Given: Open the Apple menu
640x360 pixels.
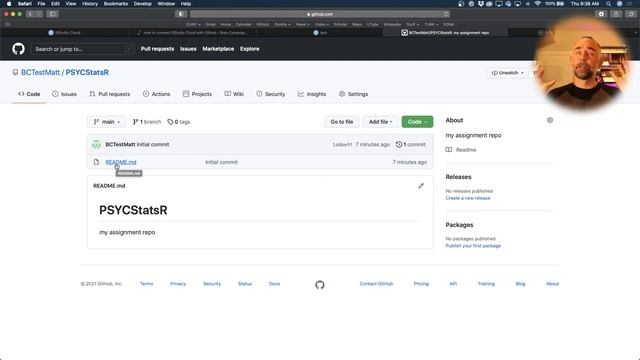Looking at the screenshot, I should 9,4.
